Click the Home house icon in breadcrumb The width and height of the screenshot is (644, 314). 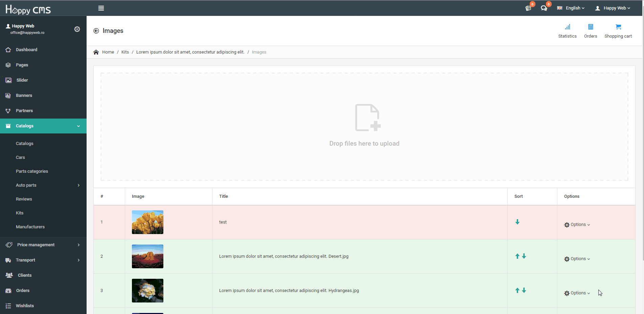pos(96,52)
